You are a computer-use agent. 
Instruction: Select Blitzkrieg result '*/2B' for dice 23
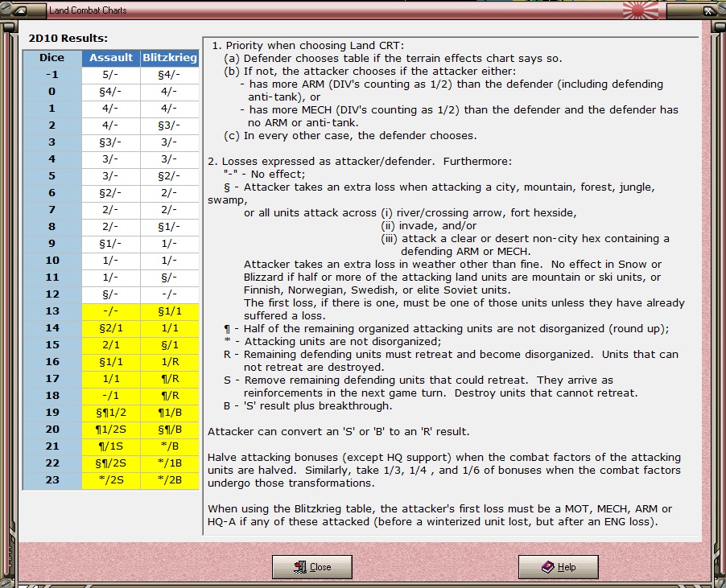click(x=170, y=480)
